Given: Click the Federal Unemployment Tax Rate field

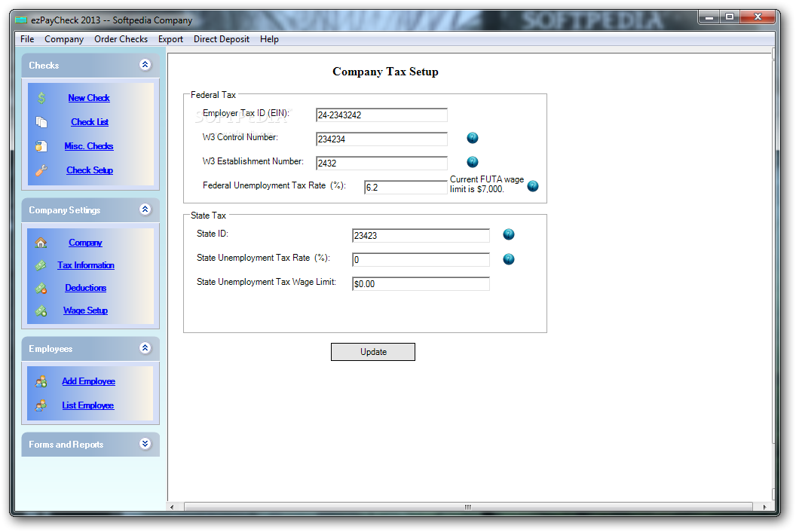Looking at the screenshot, I should pos(406,188).
